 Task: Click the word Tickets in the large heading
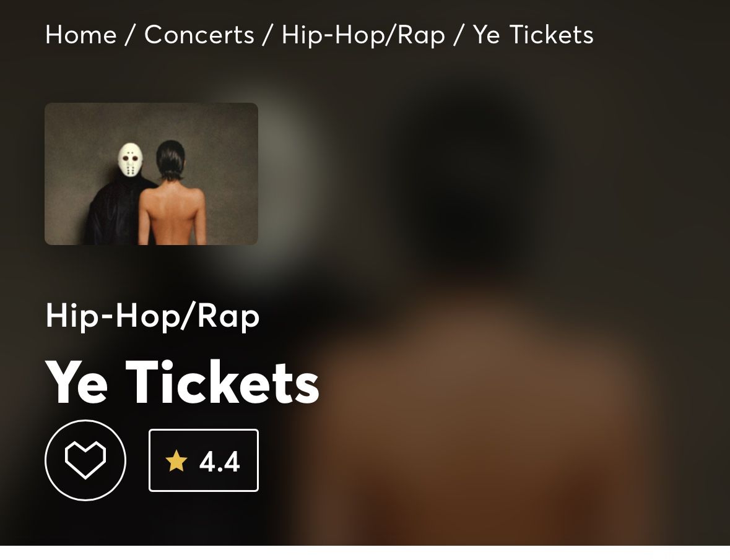click(x=222, y=382)
